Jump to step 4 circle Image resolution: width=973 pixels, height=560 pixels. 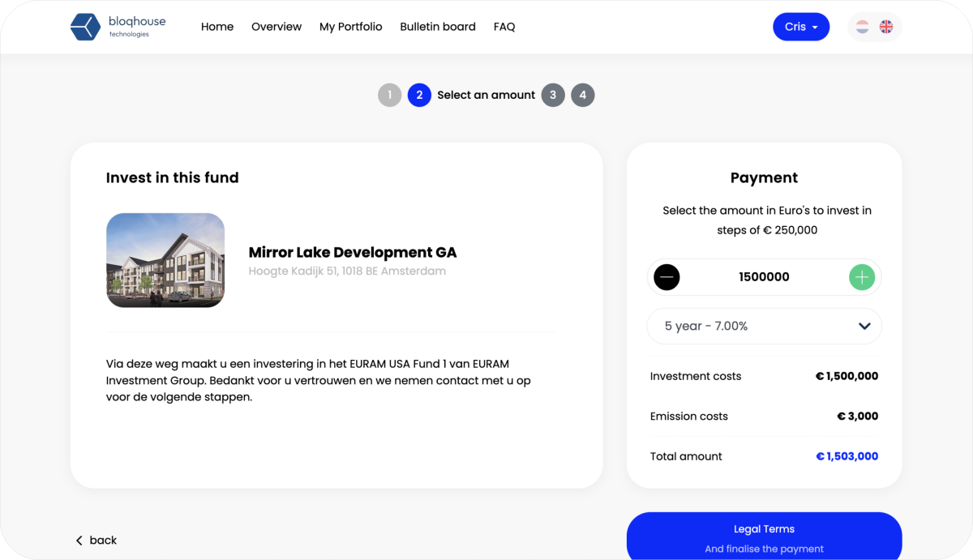click(x=582, y=95)
